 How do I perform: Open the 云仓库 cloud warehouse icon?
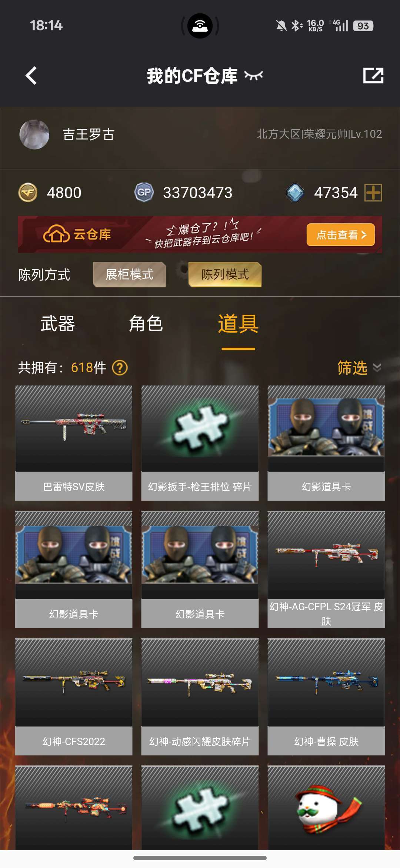pos(56,234)
